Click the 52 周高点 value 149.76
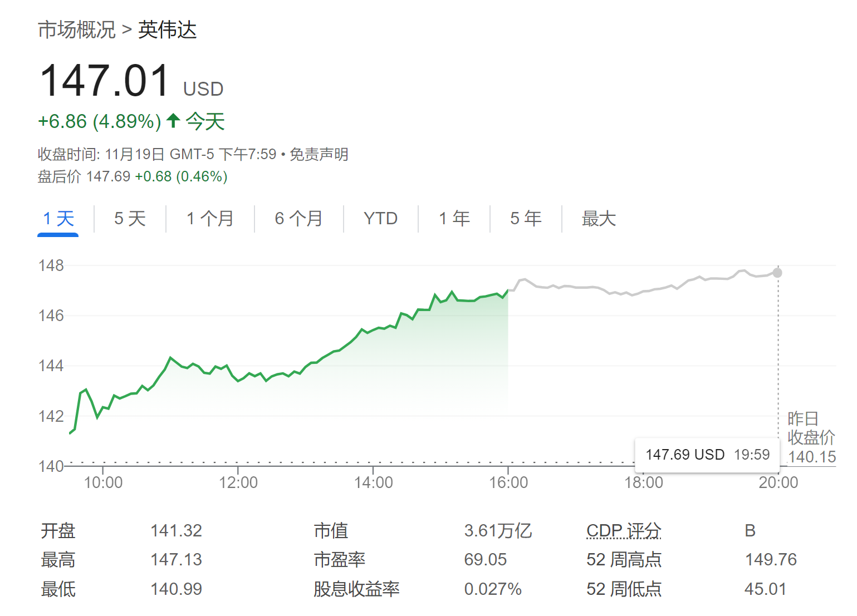The width and height of the screenshot is (857, 616). coord(771,560)
